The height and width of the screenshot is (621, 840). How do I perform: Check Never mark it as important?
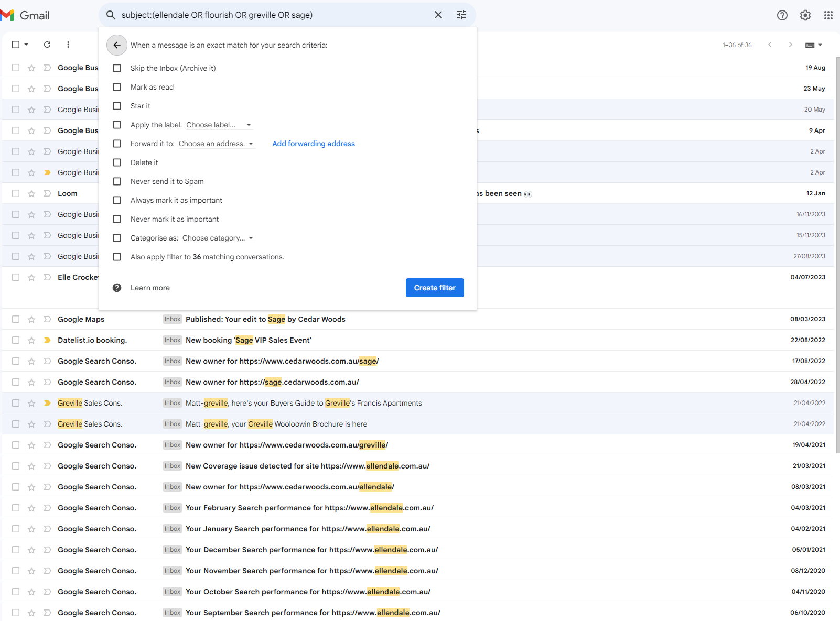[x=117, y=219]
